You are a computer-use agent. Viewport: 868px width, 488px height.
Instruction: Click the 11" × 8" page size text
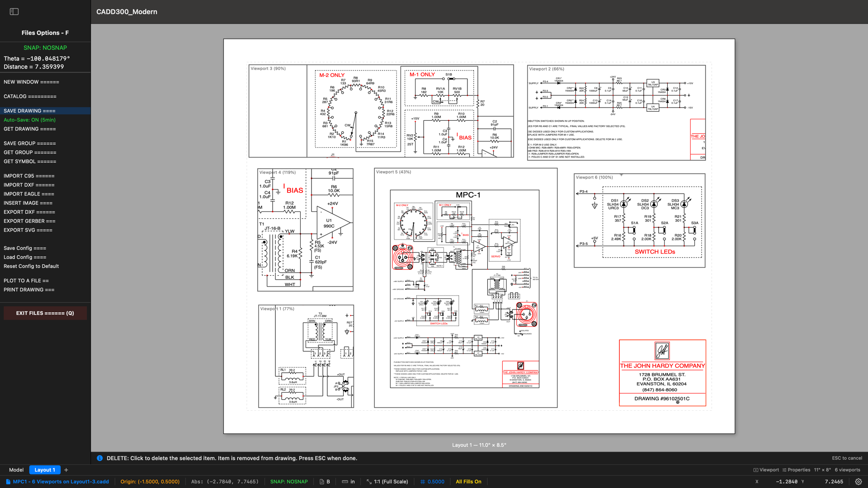pos(822,470)
